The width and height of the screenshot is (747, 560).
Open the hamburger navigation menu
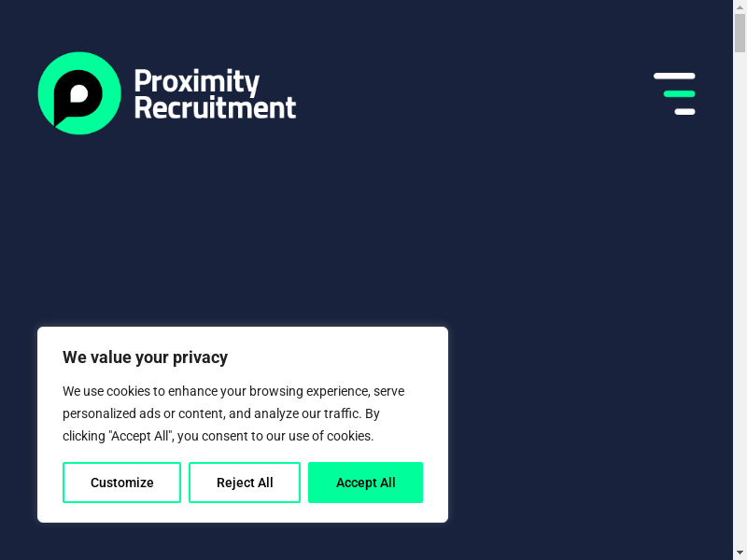674,93
